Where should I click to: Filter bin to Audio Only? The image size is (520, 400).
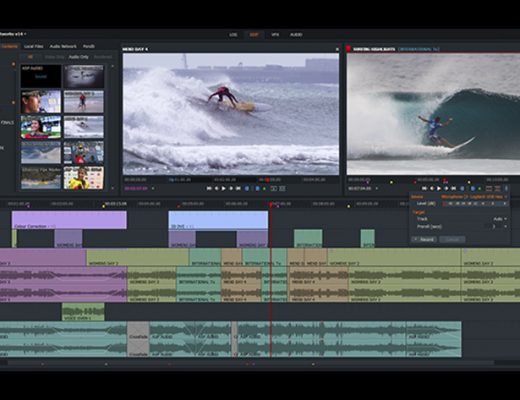coord(79,57)
